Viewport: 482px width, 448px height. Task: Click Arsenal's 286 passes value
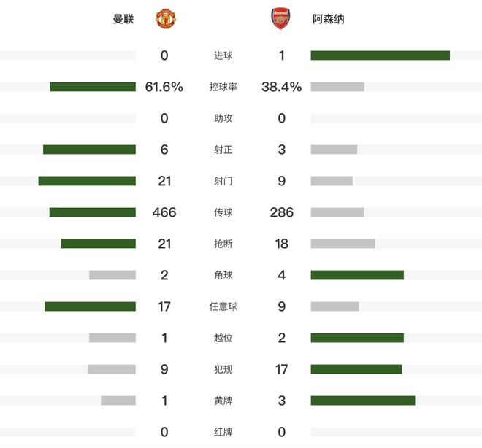tap(282, 212)
